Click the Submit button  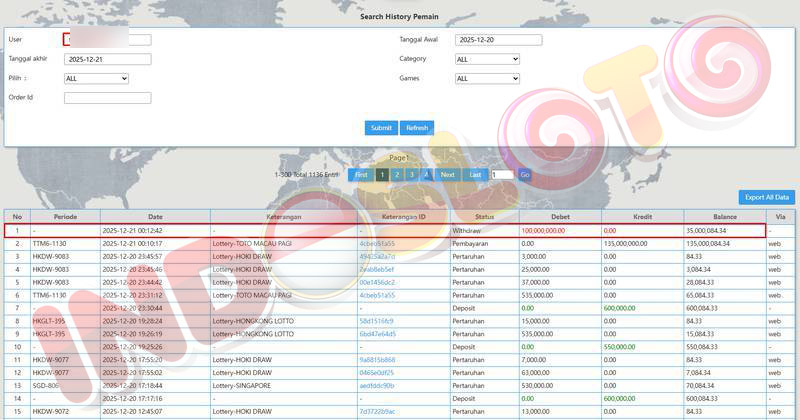click(381, 128)
